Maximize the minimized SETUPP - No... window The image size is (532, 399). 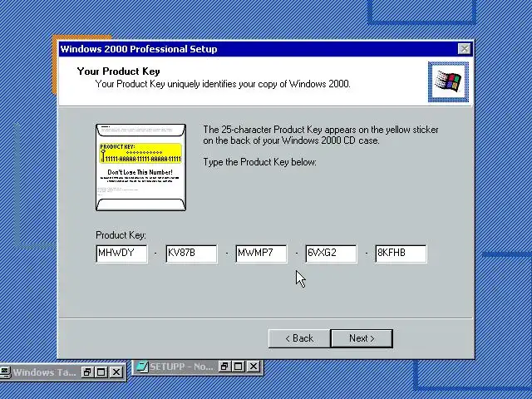239,367
